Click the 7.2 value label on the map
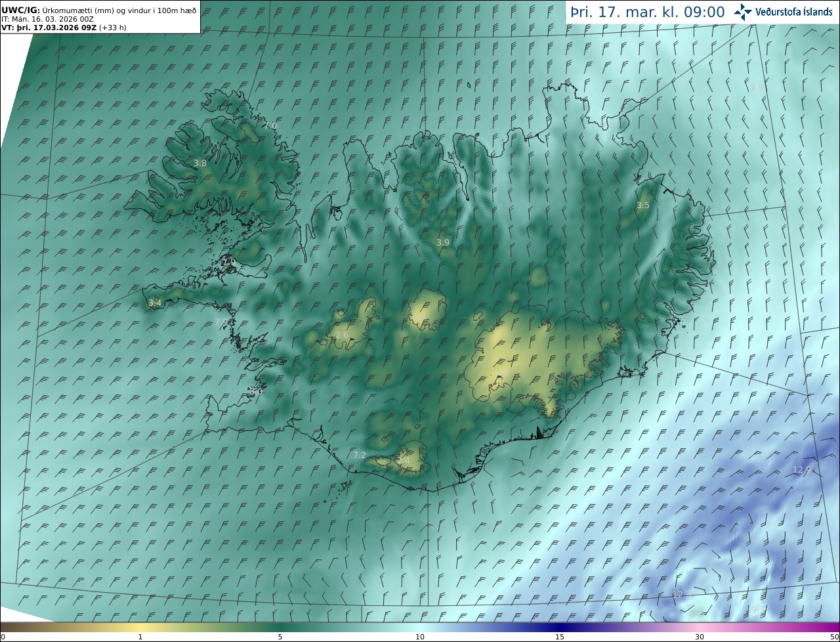840x642 pixels. (x=360, y=456)
